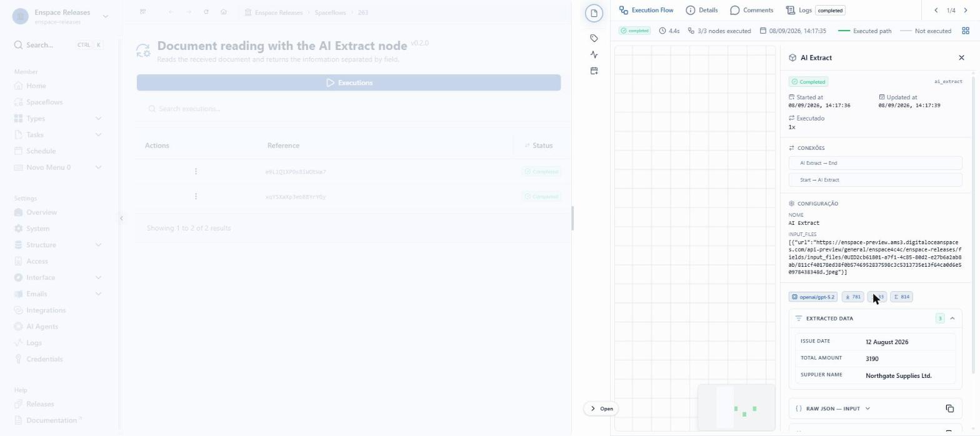Click the Executions button
This screenshot has height=436, width=980.
(349, 82)
